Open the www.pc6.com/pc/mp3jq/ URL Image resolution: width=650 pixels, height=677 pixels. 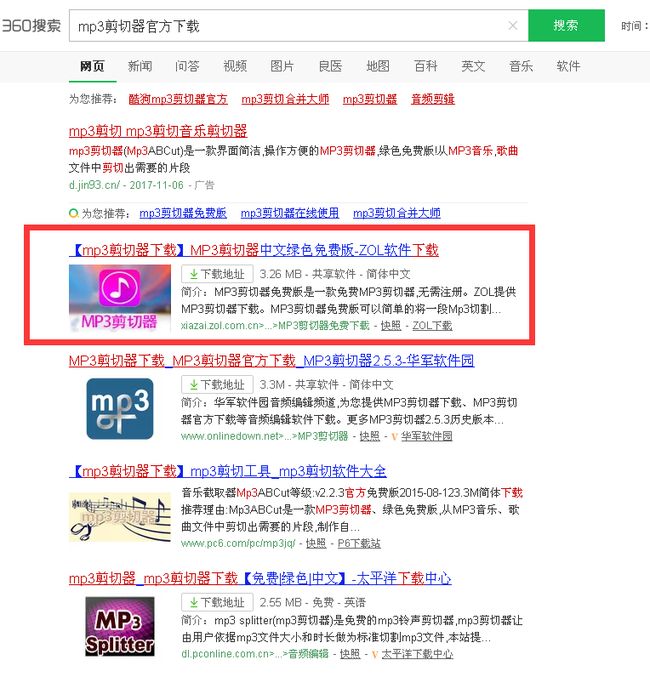238,543
